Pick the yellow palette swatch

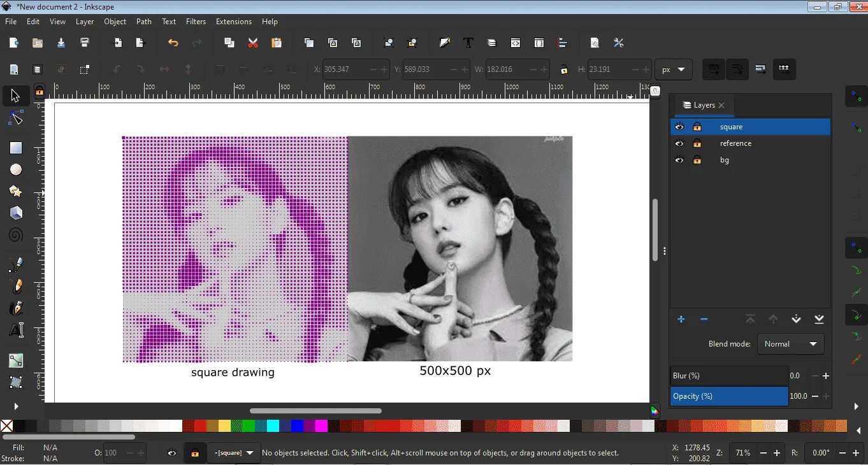(224, 426)
